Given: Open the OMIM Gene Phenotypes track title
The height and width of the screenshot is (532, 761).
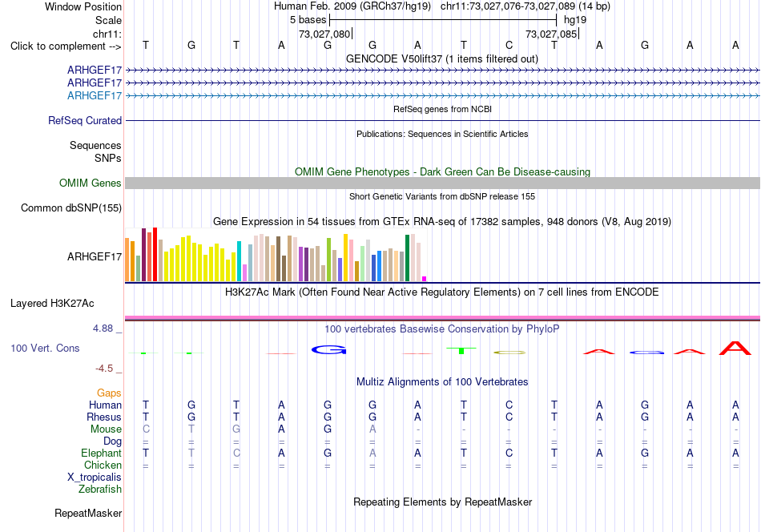Looking at the screenshot, I should click(443, 171).
